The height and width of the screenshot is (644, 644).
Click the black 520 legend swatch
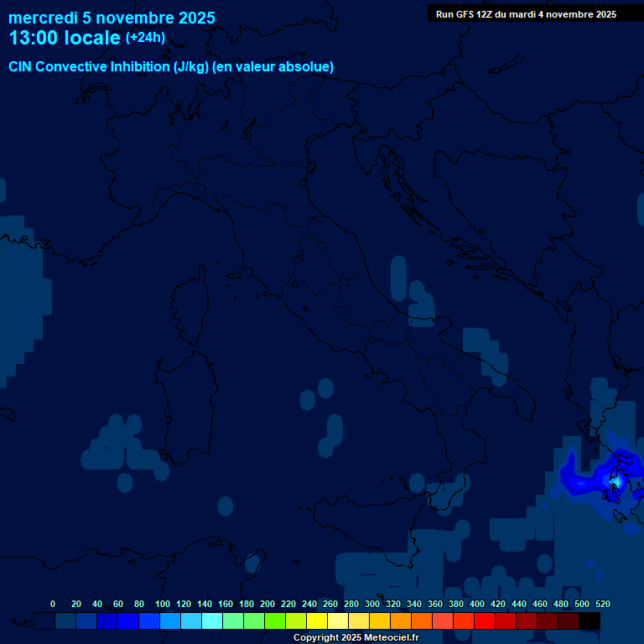(589, 621)
